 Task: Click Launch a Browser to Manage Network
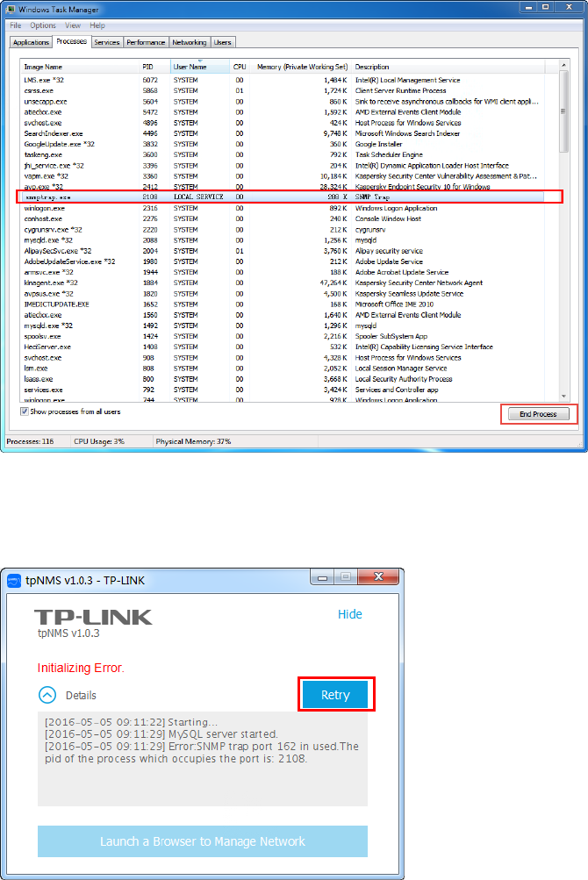coord(203,841)
